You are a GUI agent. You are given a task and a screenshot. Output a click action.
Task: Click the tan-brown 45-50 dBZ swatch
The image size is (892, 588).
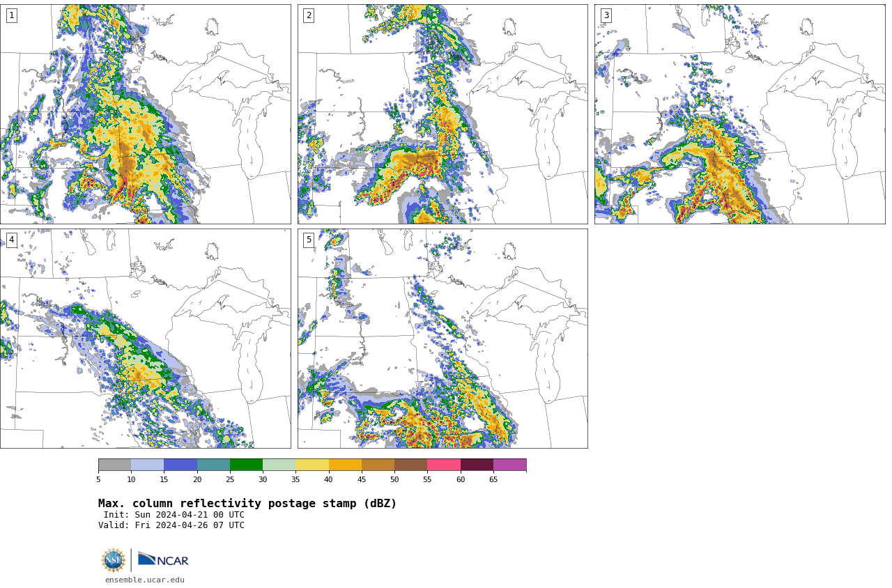(378, 465)
